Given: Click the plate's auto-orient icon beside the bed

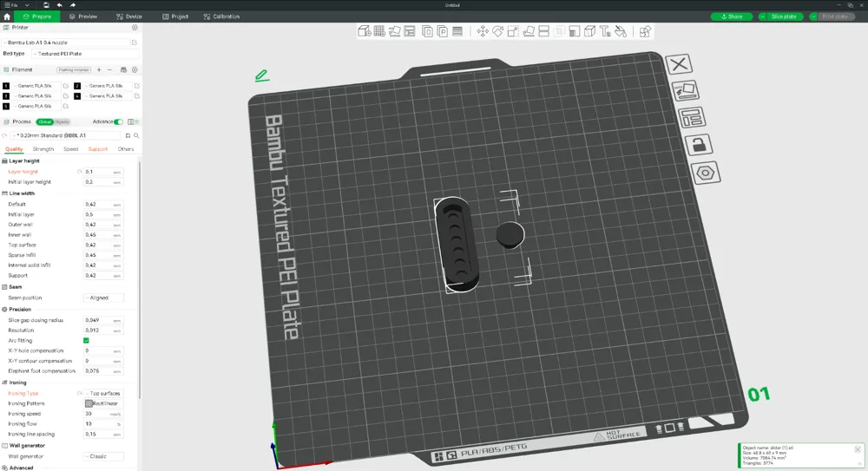Looking at the screenshot, I should [x=686, y=90].
